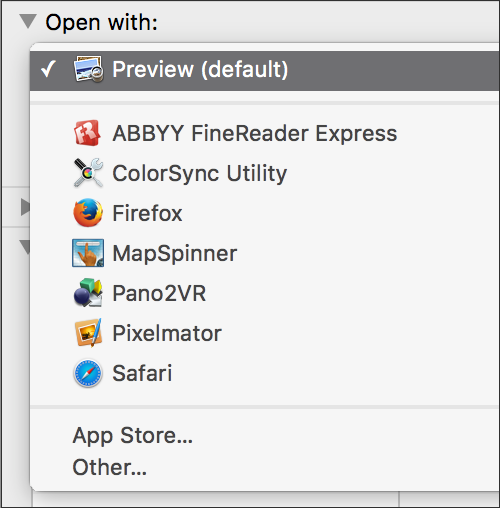The image size is (500, 508).
Task: Click the Pano2VR app icon
Action: 88,293
